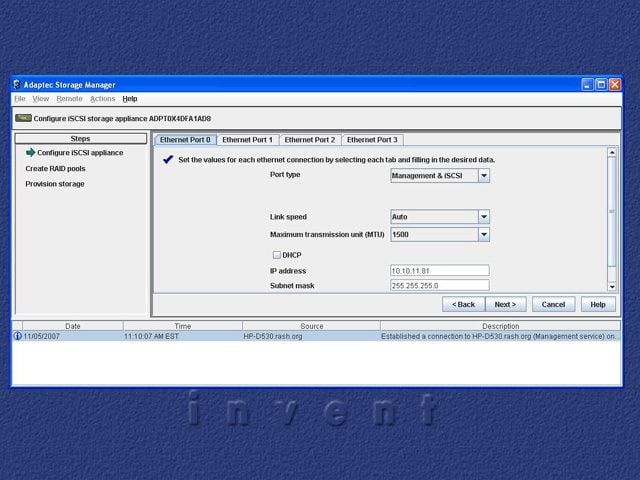
Task: Click the green arrow beside Configure iSCSI appliance
Action: (31, 153)
